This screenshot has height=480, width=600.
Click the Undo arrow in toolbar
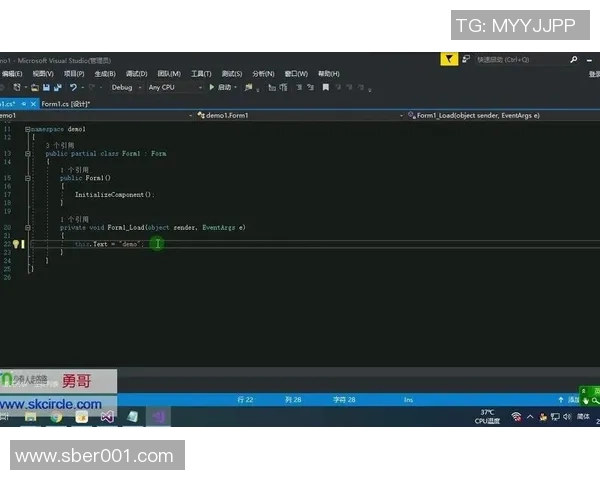pos(73,87)
